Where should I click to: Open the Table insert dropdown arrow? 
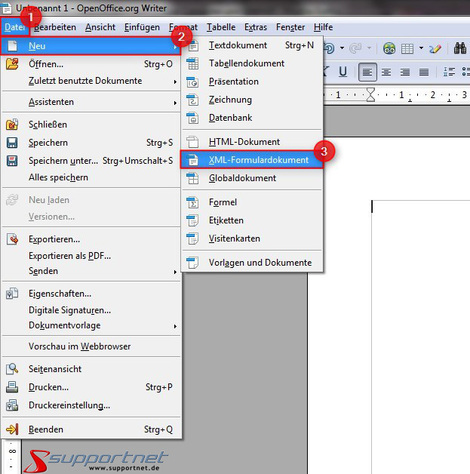(421, 49)
